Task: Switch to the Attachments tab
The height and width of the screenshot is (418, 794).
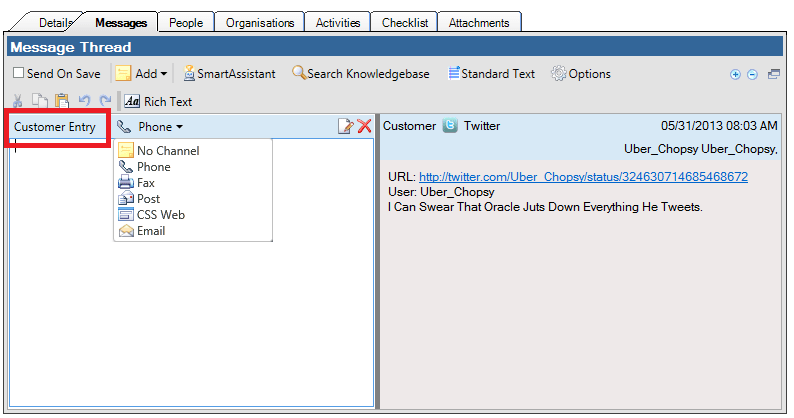Action: 478,22
